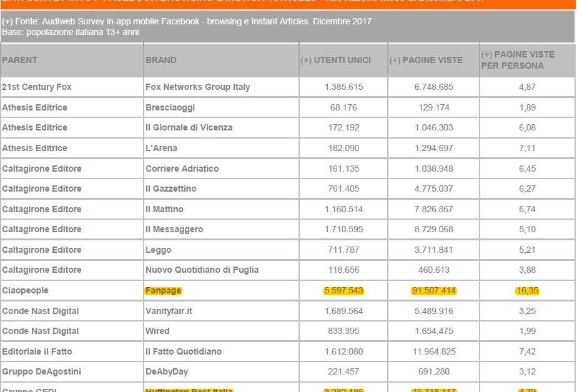Click pages per person value 7,42
Screen dimensions: 577x392
(527, 351)
